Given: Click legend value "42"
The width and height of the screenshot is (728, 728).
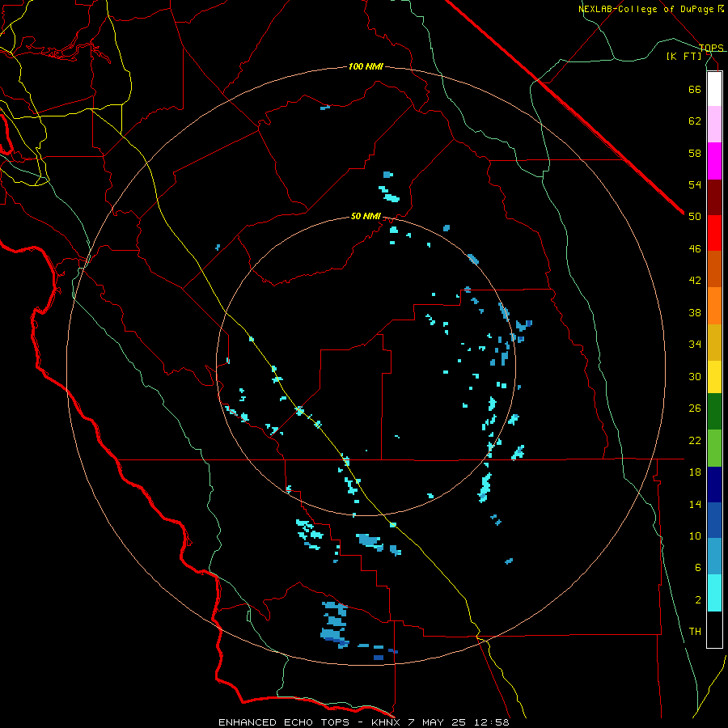Looking at the screenshot, I should point(695,281).
